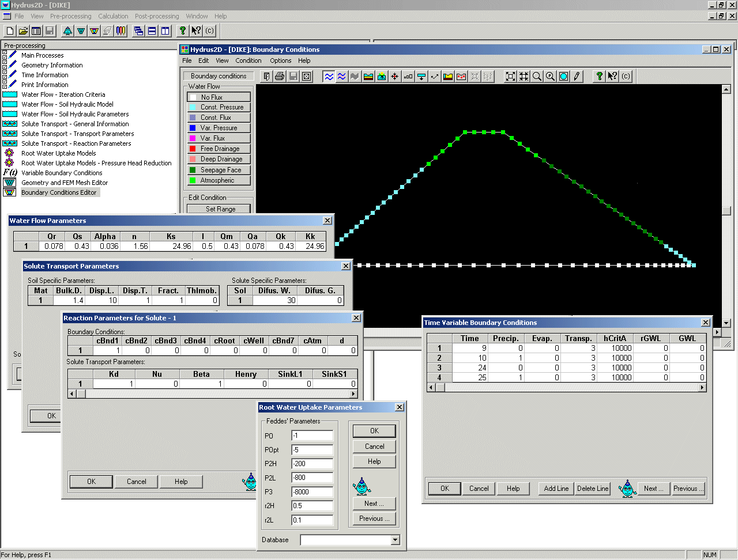This screenshot has height=560, width=738.
Task: Select Const. Flux boundary condition
Action: click(x=219, y=118)
